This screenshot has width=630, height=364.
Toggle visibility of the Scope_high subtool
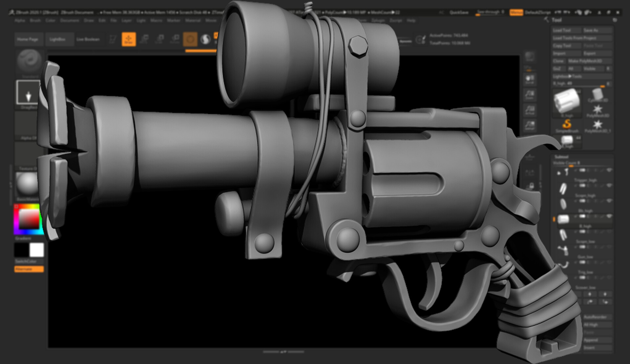(x=609, y=186)
